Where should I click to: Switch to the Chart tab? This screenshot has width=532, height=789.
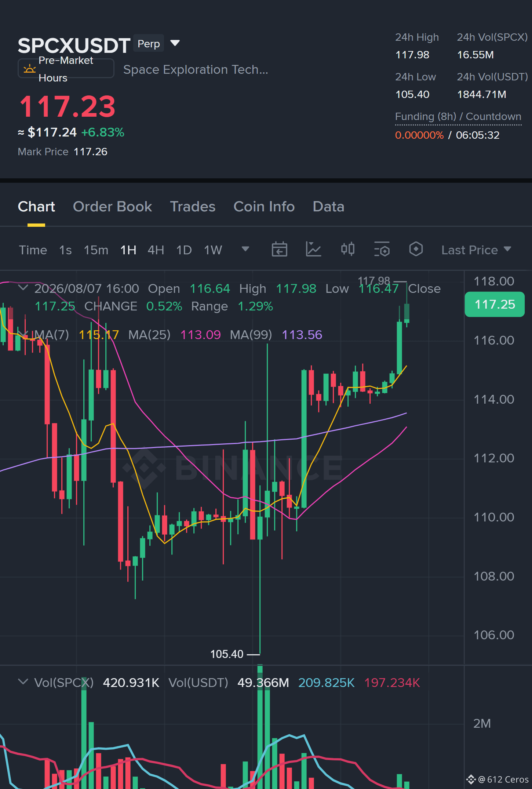pyautogui.click(x=36, y=207)
